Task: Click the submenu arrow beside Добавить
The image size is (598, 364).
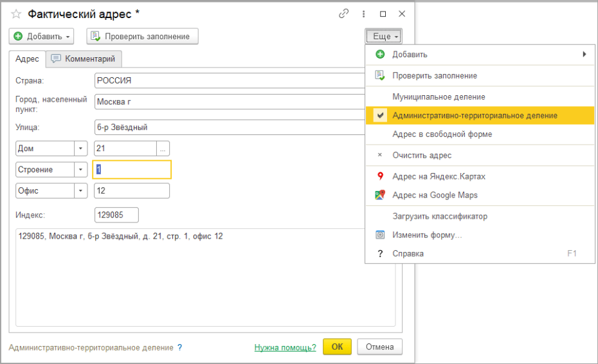Action: (584, 54)
